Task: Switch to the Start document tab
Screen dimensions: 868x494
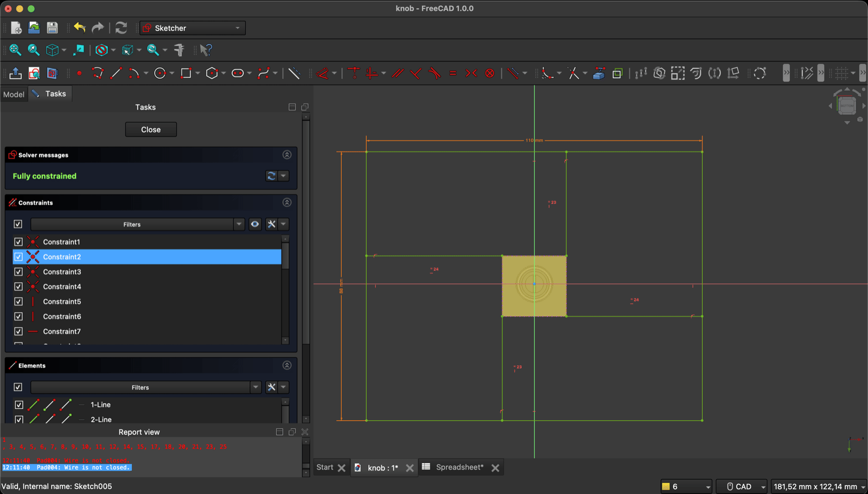Action: click(325, 467)
